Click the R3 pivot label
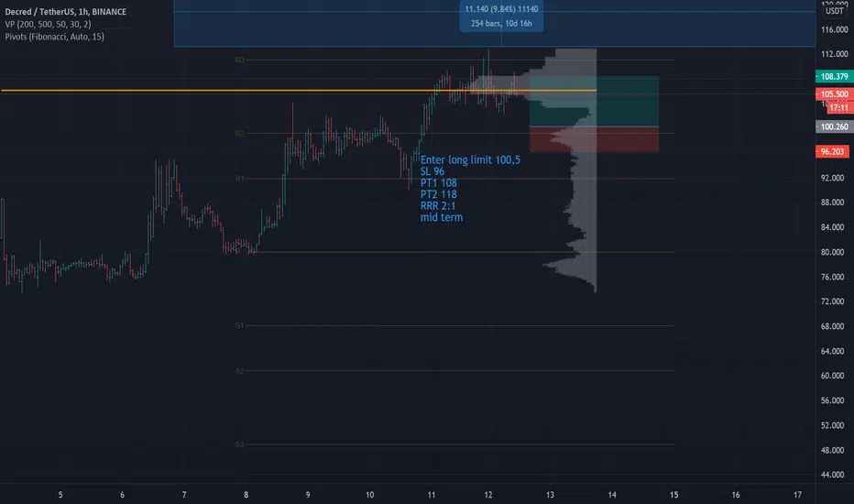The height and width of the screenshot is (504, 854). click(x=240, y=60)
